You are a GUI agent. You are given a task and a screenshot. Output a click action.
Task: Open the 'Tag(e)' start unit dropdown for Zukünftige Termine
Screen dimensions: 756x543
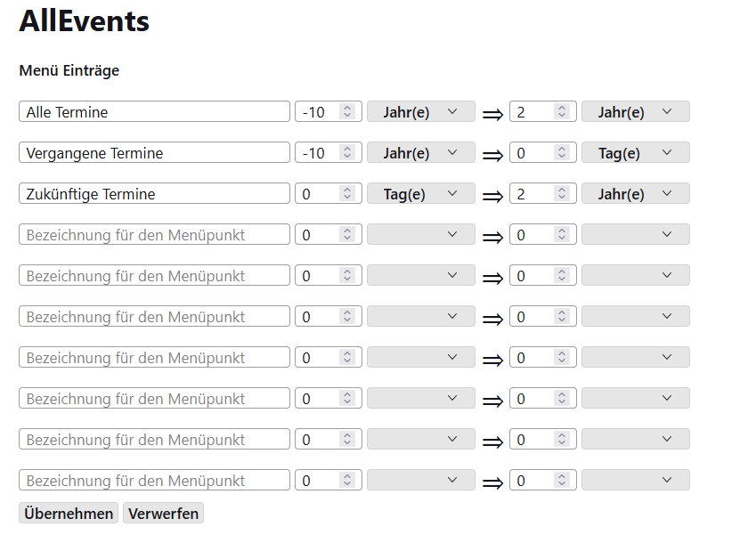tap(420, 194)
